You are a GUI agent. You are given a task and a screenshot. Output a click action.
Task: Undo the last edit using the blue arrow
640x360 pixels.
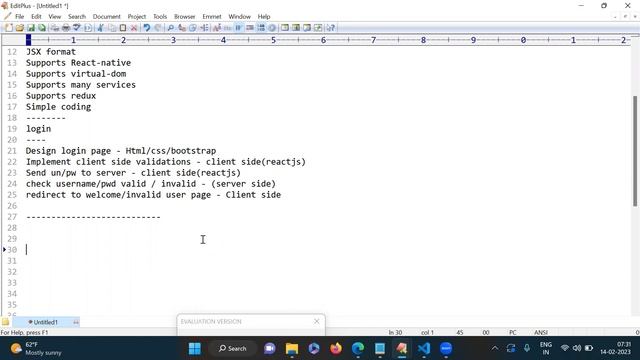tap(147, 28)
